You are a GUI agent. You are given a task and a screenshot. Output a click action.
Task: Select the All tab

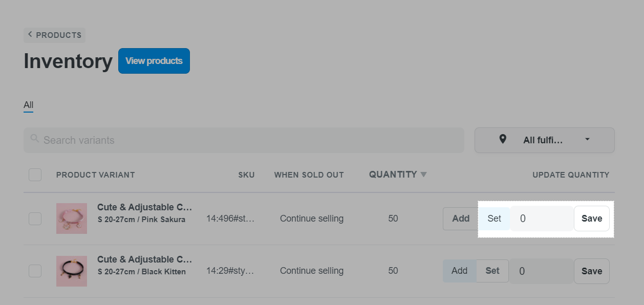click(28, 105)
